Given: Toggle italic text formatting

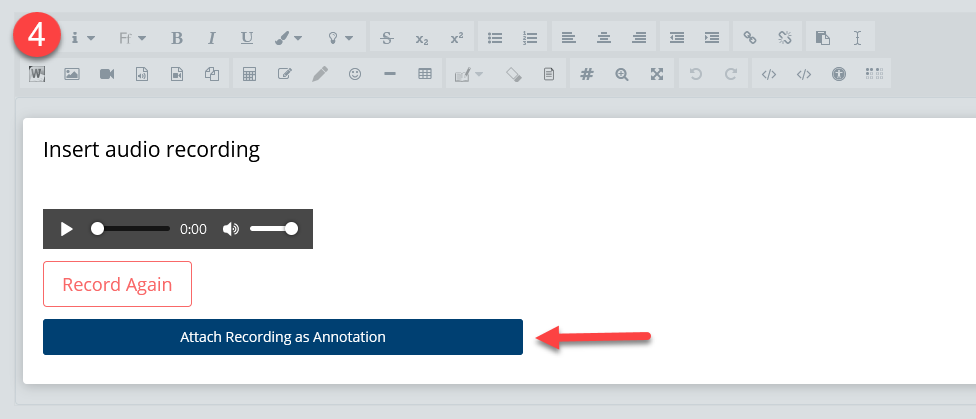Looking at the screenshot, I should tap(211, 38).
